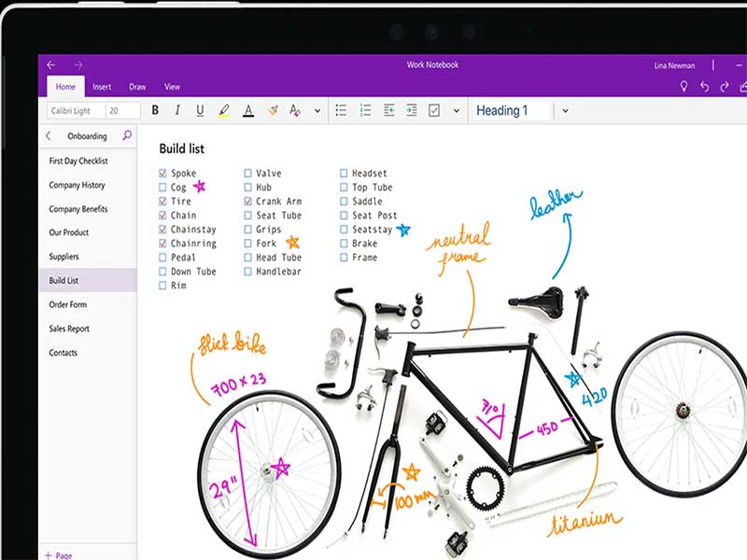
Task: Select the text highlighter tool
Action: [x=223, y=110]
